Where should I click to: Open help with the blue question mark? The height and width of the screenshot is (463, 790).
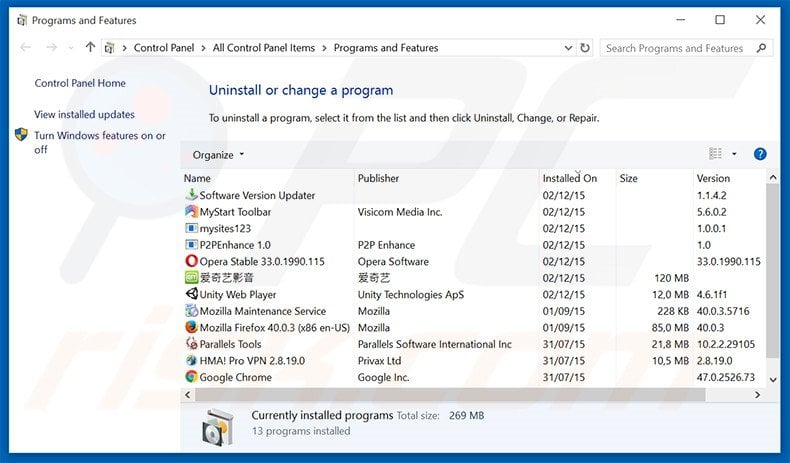click(760, 154)
